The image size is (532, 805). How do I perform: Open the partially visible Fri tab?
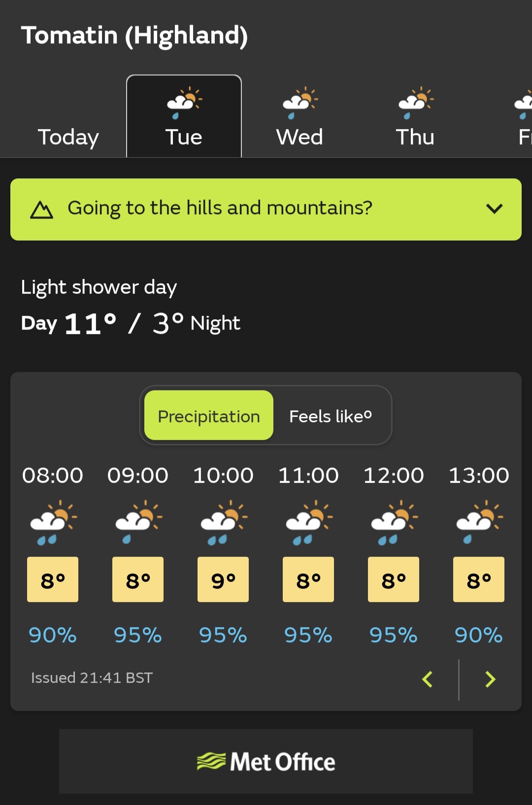(x=523, y=116)
